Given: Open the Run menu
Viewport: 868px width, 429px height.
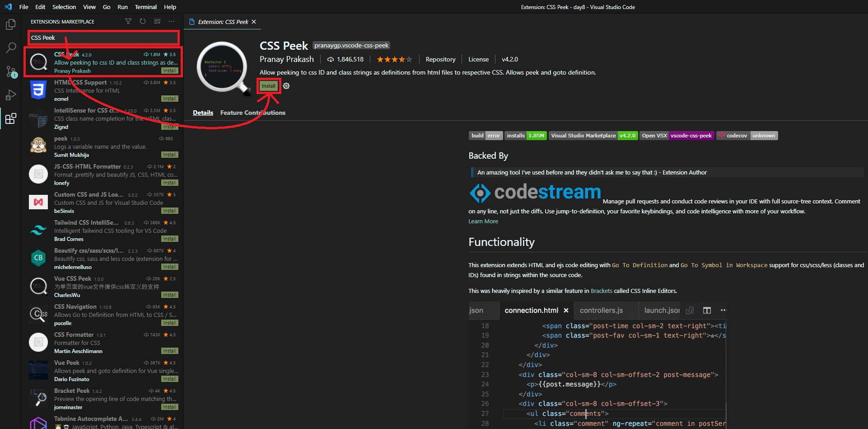Looking at the screenshot, I should click(122, 7).
